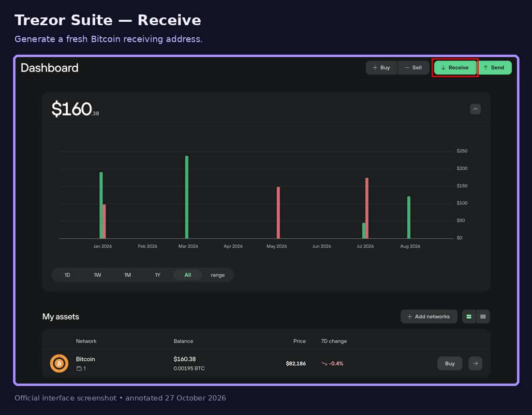
Task: Click the Receive button
Action: click(455, 68)
